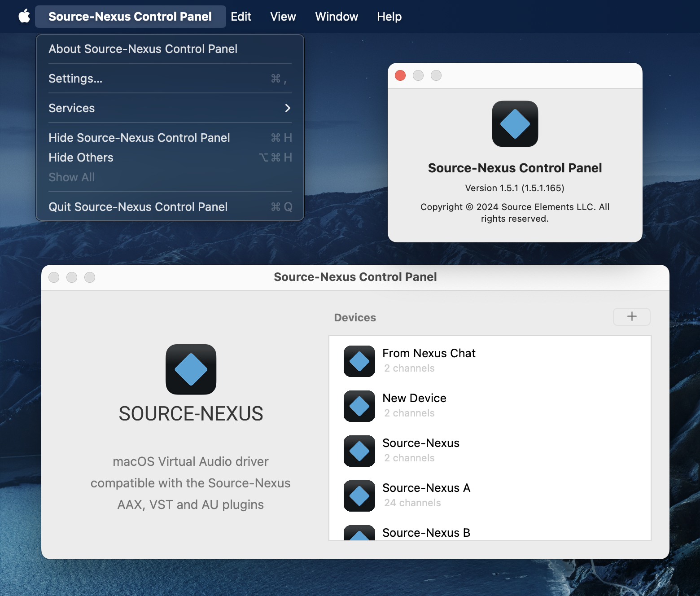Select Hide Source-Nexus Control Panel

(x=170, y=138)
